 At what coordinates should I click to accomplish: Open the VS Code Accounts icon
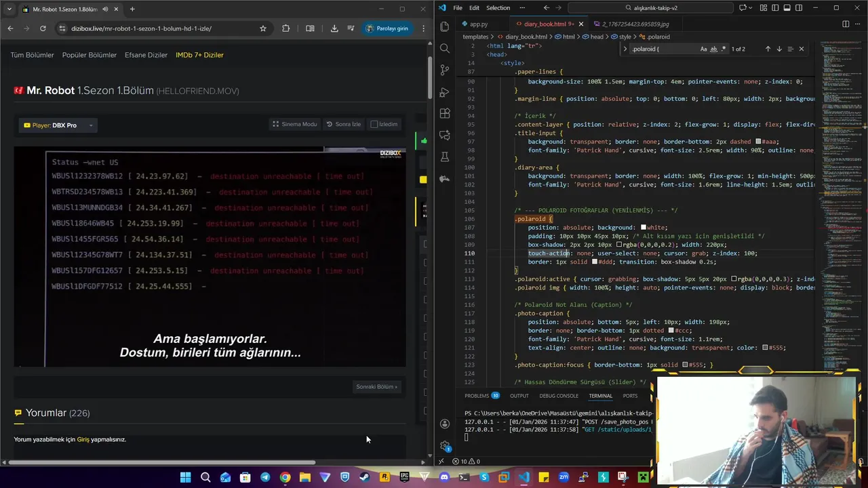(445, 424)
